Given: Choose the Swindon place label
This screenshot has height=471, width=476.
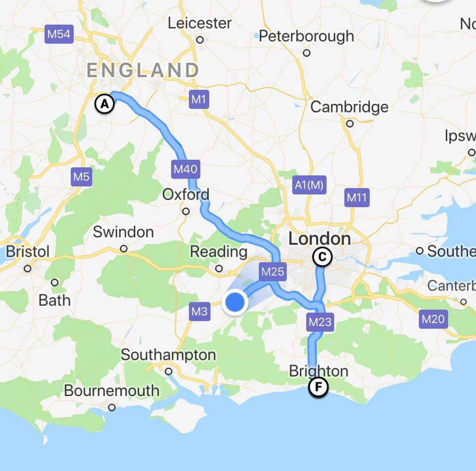Looking at the screenshot, I should coord(123,232).
